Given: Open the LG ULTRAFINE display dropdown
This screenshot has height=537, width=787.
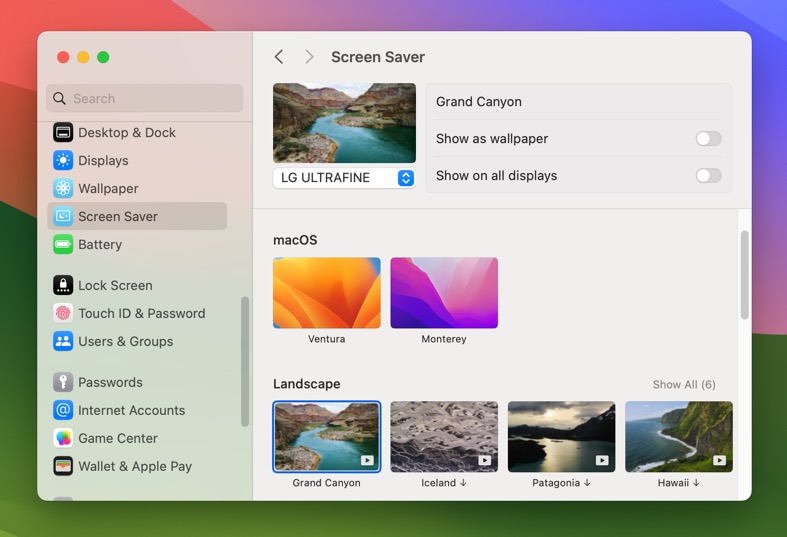Looking at the screenshot, I should click(344, 178).
